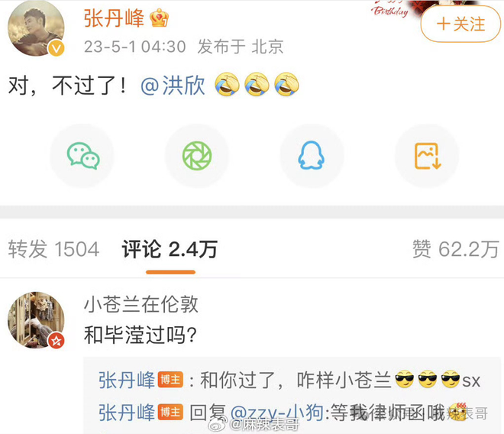The image size is (504, 434).
Task: Share post to WeChat icon
Action: [x=82, y=156]
